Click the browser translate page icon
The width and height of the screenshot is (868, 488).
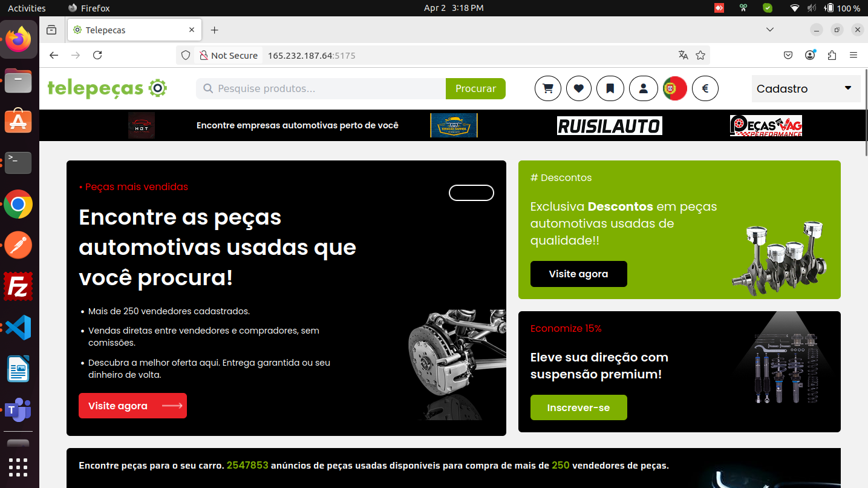click(684, 55)
